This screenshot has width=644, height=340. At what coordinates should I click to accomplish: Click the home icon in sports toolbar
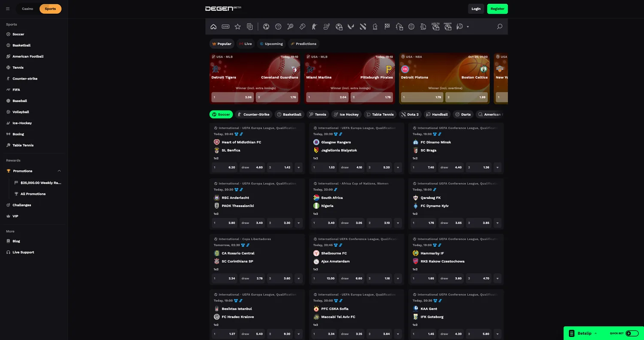pyautogui.click(x=213, y=27)
